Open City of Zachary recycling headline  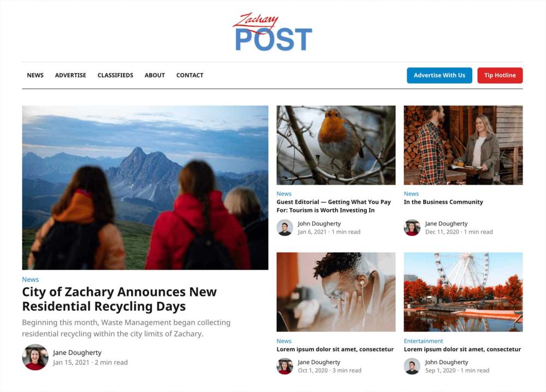pyautogui.click(x=120, y=299)
